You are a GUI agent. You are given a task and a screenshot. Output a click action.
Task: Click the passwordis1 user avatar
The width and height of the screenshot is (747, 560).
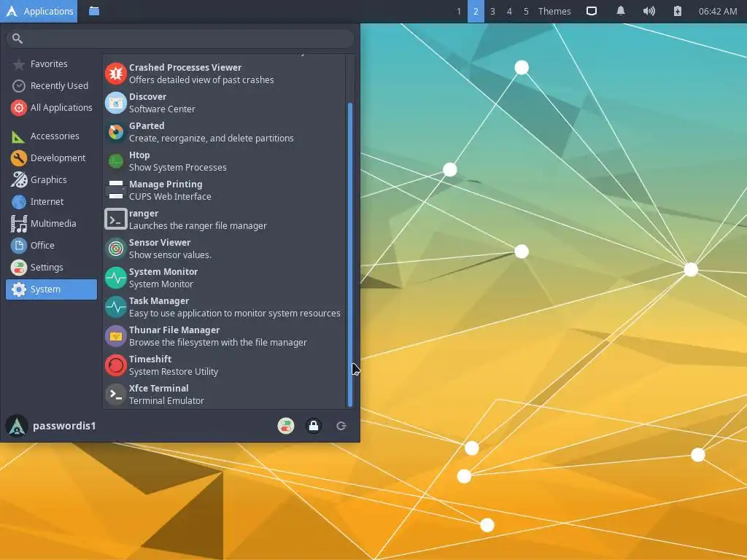[x=17, y=426]
